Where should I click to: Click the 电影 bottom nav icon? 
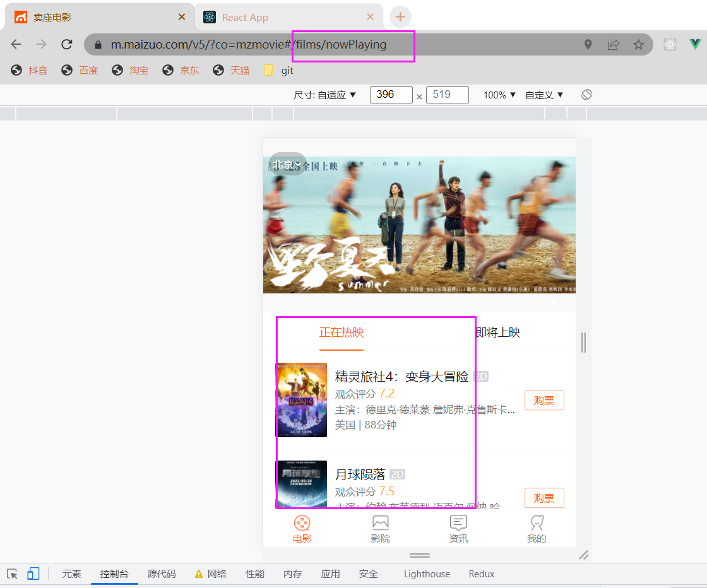point(302,529)
